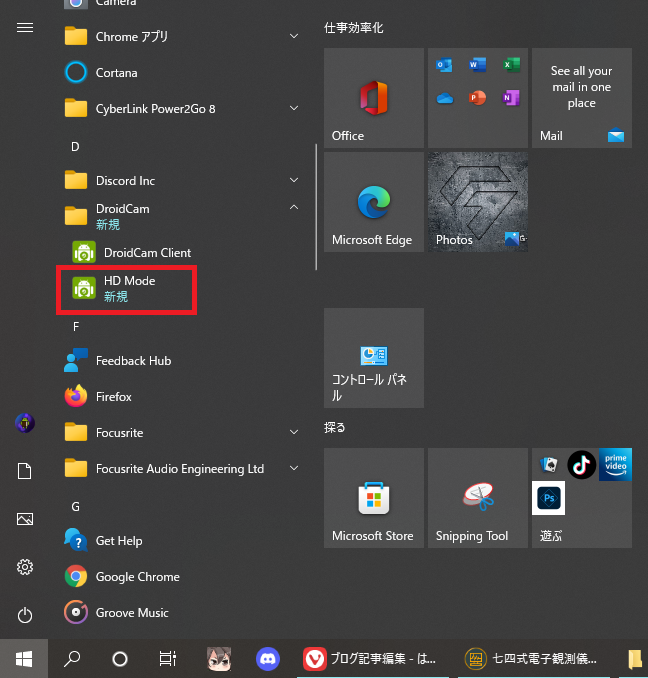Open the Mail tile
This screenshot has width=648, height=678.
tap(581, 98)
